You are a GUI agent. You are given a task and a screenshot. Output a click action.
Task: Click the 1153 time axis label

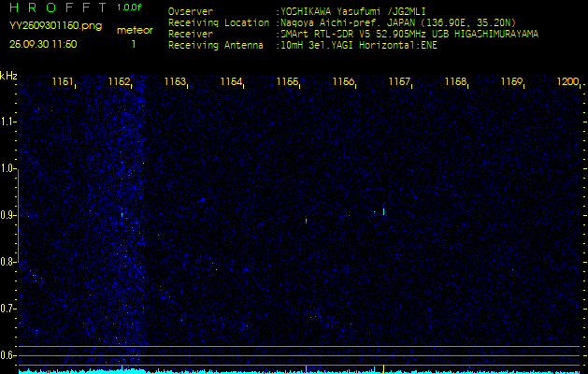[x=176, y=81]
